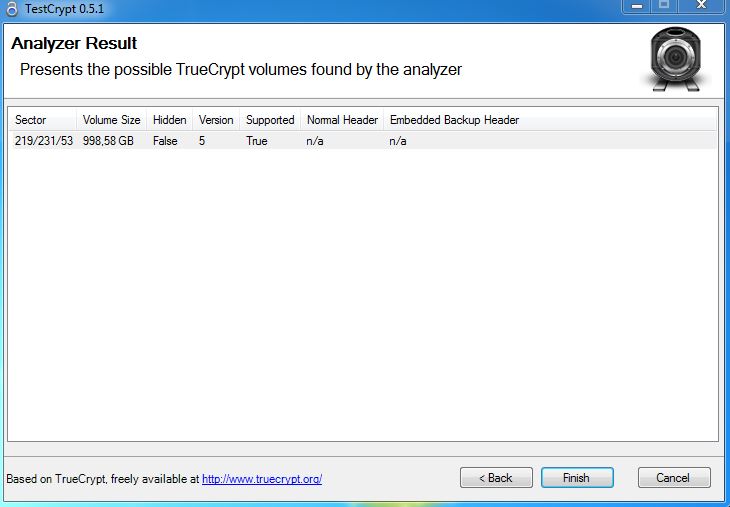This screenshot has height=507, width=730.
Task: Close the TestCrypt window
Action: (701, 6)
